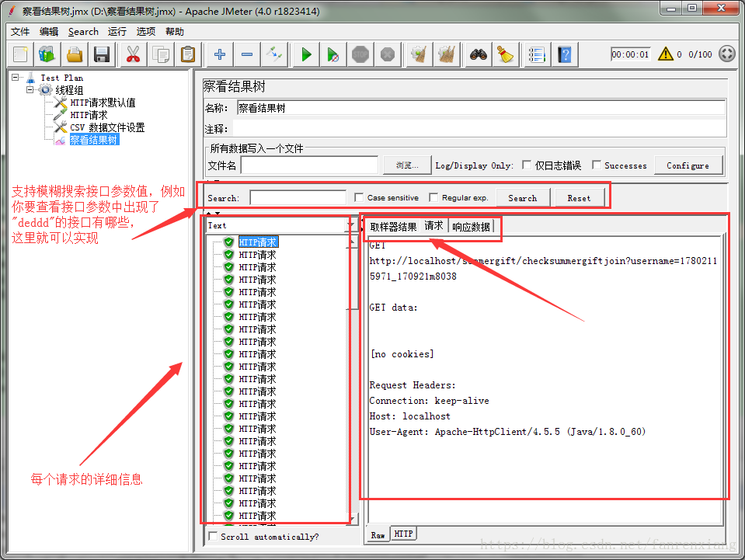The height and width of the screenshot is (560, 745).
Task: Click the Cut scissors icon
Action: (134, 54)
